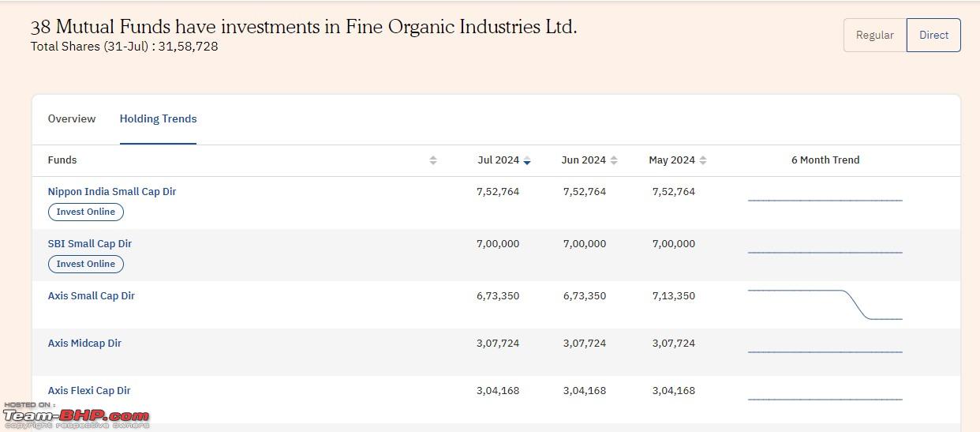Sort table by Funds column arrows

point(433,160)
